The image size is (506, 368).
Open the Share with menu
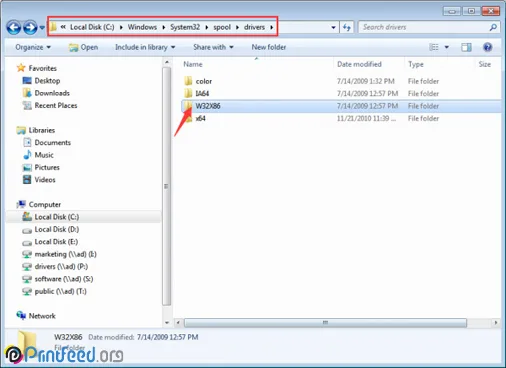[x=213, y=47]
